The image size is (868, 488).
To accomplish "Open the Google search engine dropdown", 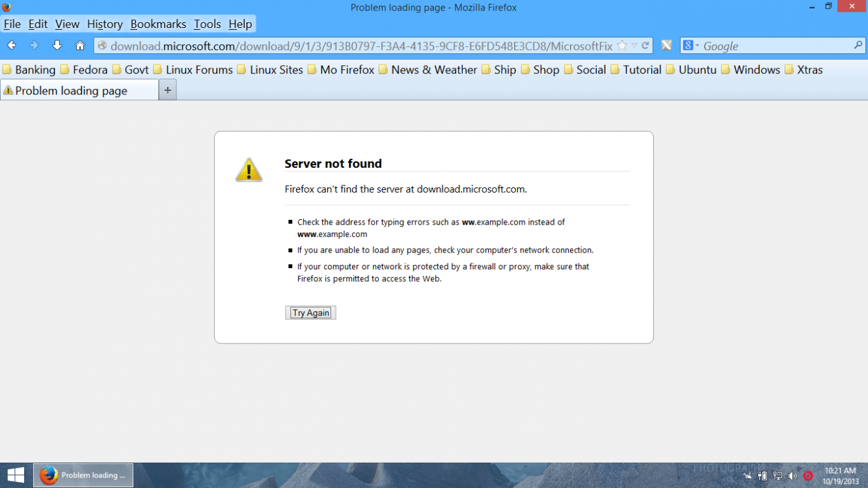I will point(691,46).
